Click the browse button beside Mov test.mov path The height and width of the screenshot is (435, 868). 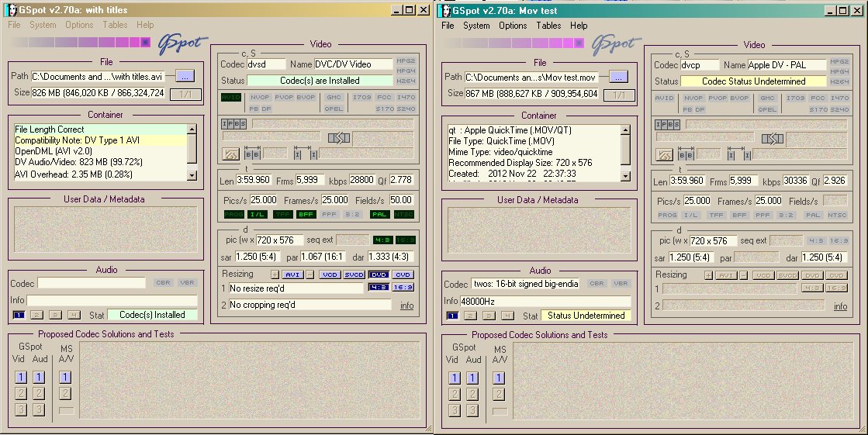coord(617,76)
